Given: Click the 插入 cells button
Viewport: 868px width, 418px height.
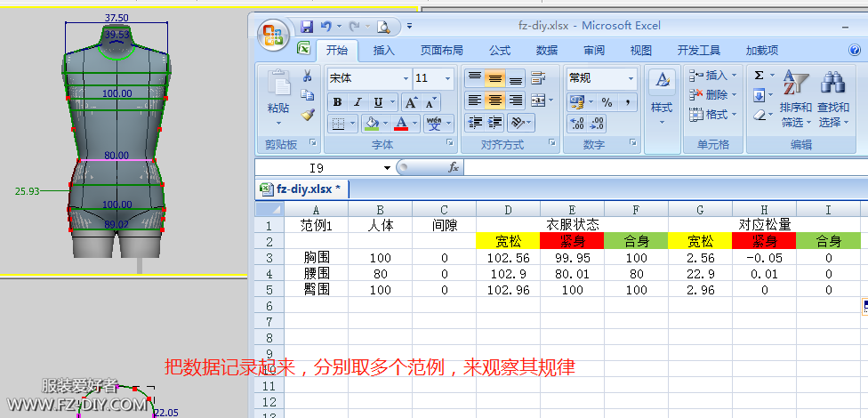Looking at the screenshot, I should [713, 75].
